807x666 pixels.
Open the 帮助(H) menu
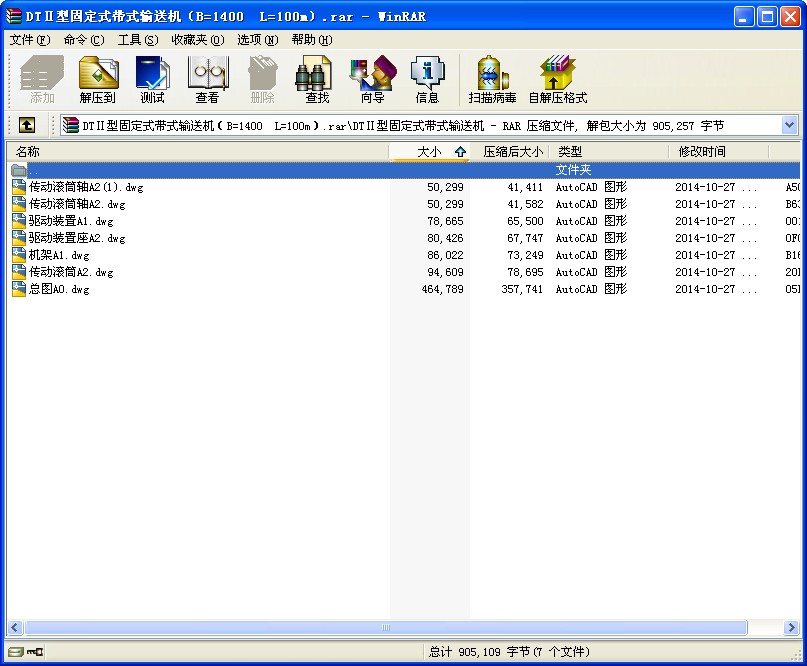pyautogui.click(x=312, y=40)
